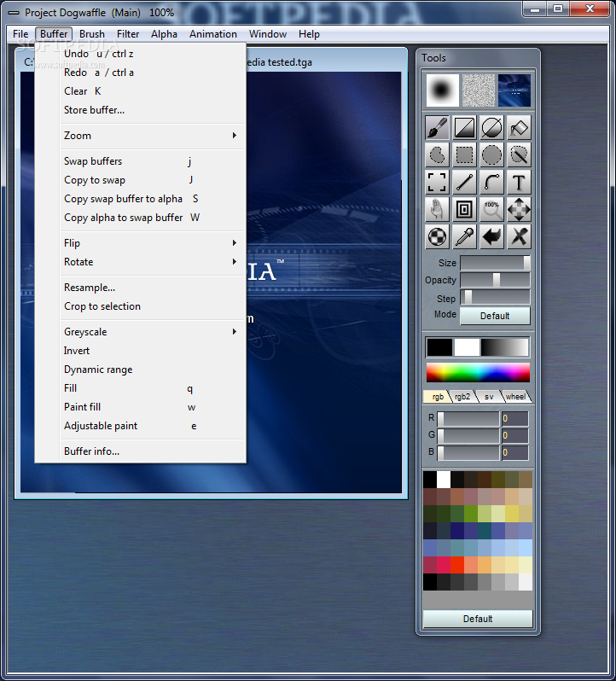Image resolution: width=616 pixels, height=681 pixels.
Task: Open the Filter menu
Action: (x=128, y=34)
